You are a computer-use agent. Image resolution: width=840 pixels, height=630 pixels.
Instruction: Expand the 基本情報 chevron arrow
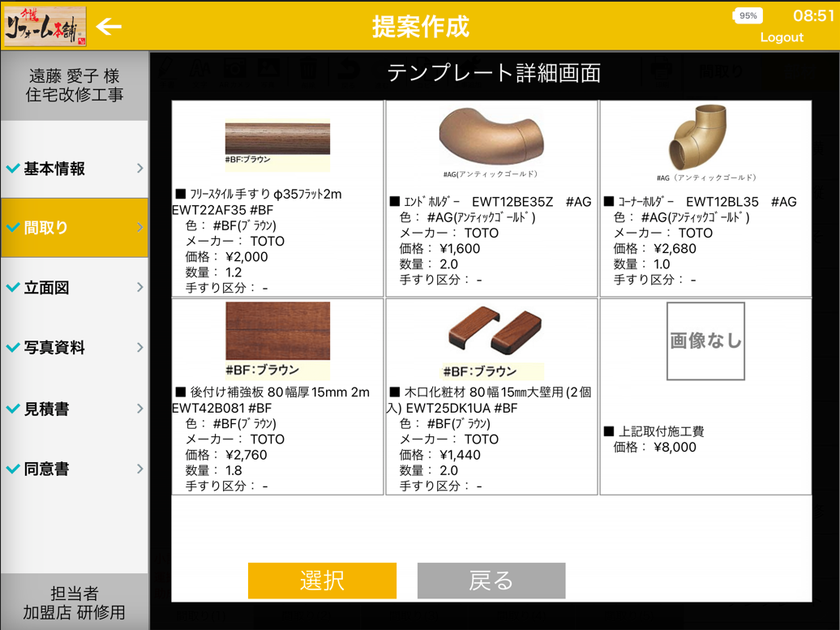[x=140, y=168]
